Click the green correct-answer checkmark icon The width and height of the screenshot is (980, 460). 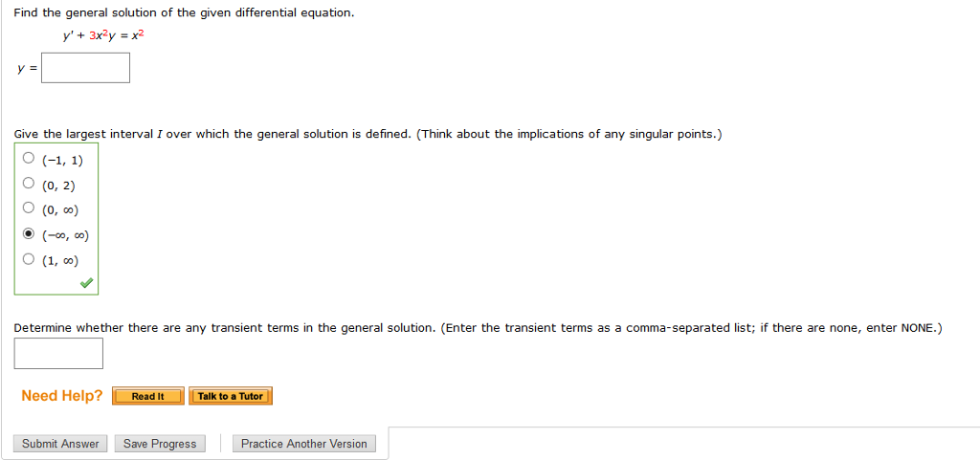[86, 283]
